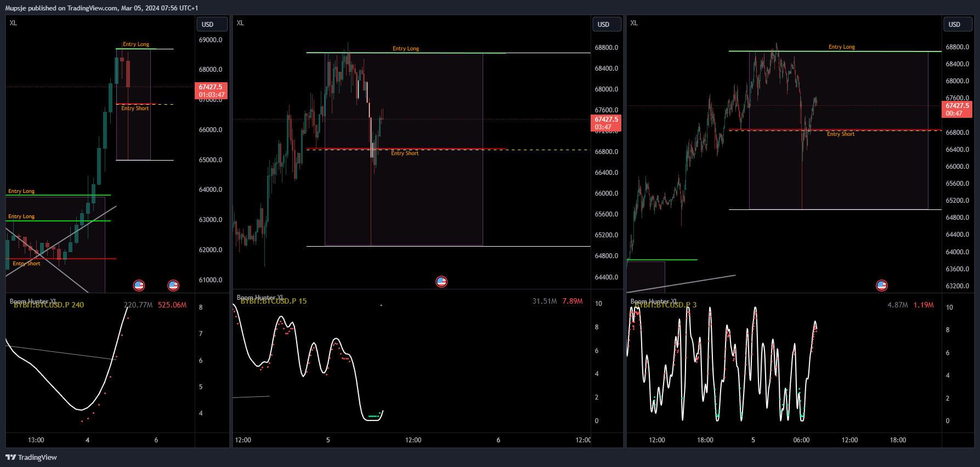Screen dimensions: 980x467
Task: Click the Entry Short label in the 3-minute chart
Action: point(841,134)
